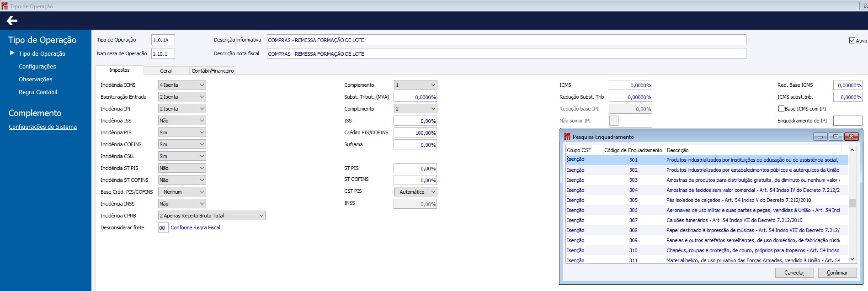Click the Conforme Regra Fiscal link
Viewport: 868px width, 291px height.
click(195, 228)
